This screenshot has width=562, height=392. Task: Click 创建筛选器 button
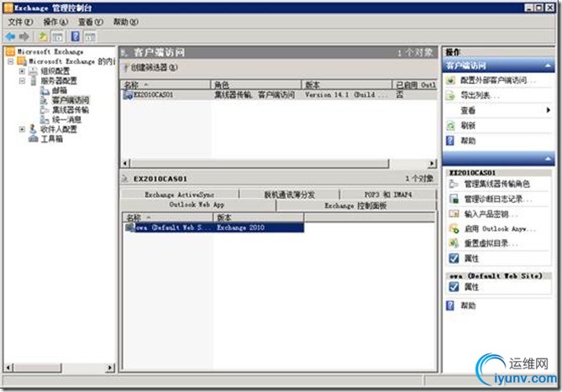(150, 67)
